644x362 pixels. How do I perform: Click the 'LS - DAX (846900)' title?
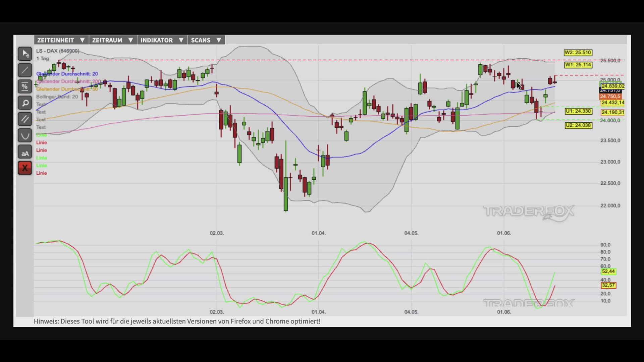click(58, 51)
